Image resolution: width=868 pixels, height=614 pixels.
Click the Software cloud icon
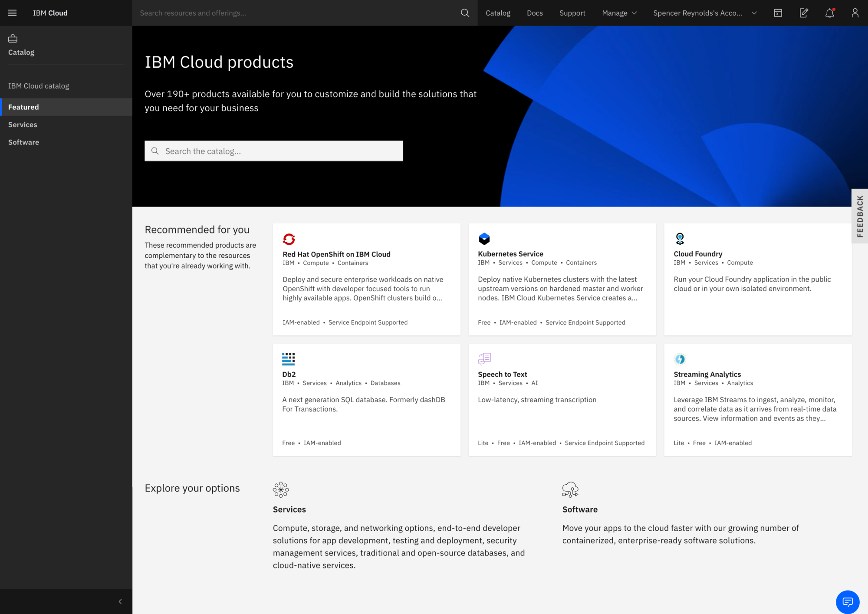570,489
